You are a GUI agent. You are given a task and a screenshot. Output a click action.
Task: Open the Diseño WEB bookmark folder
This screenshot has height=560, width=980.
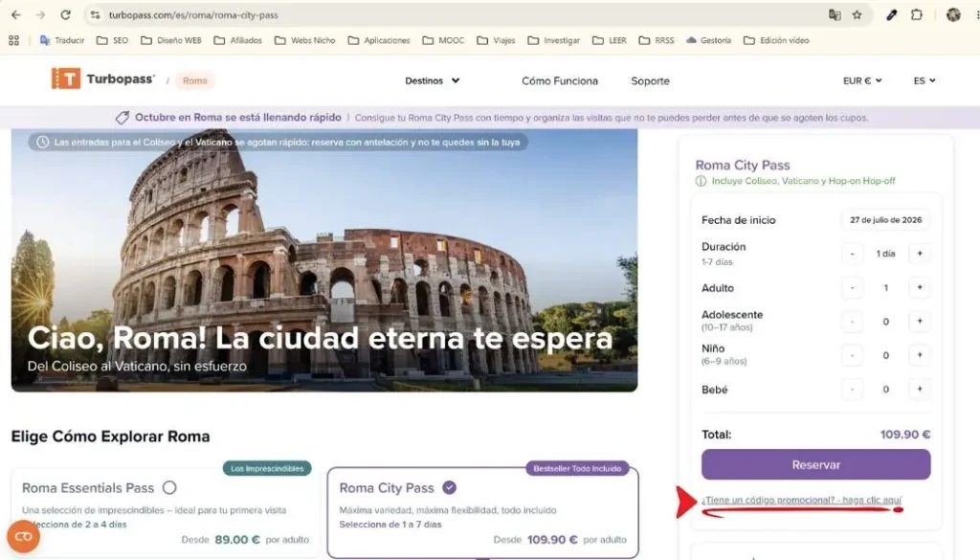[171, 40]
